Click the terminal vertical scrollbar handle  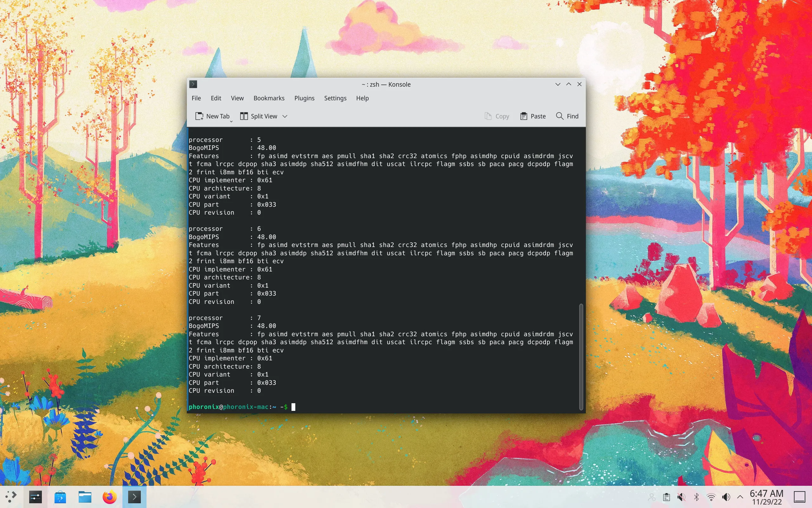581,357
